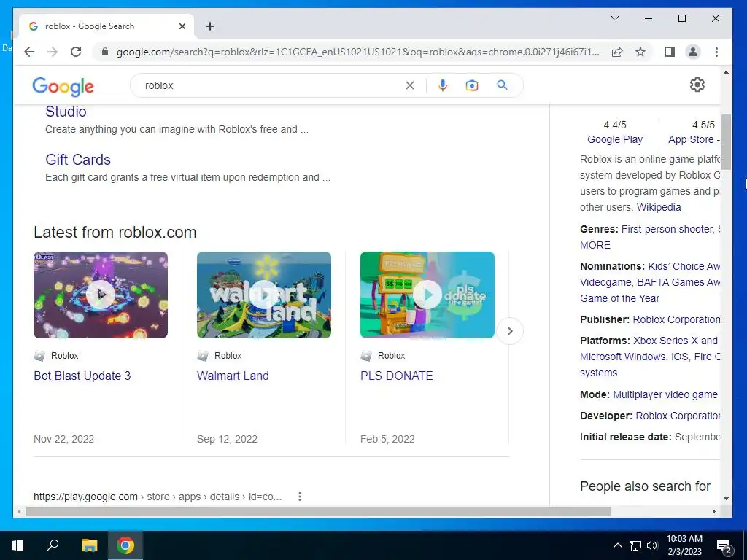Show hidden system tray icons
The height and width of the screenshot is (560, 747).
click(617, 545)
